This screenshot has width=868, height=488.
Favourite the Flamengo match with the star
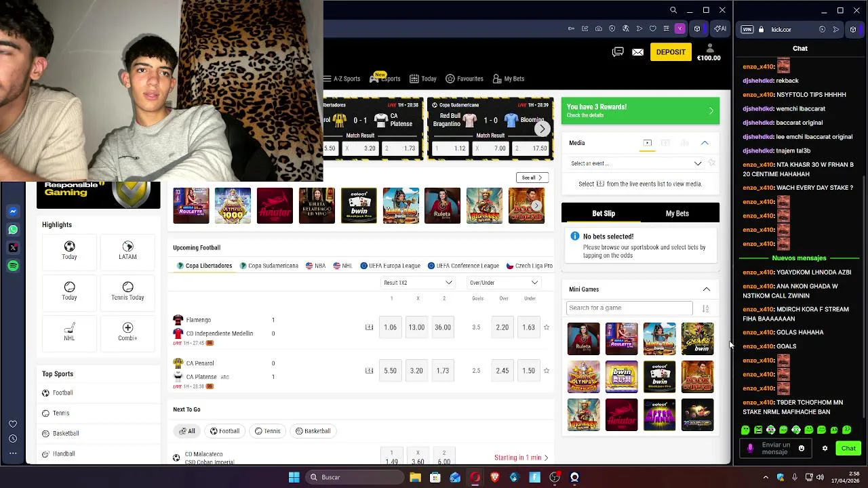[547, 327]
